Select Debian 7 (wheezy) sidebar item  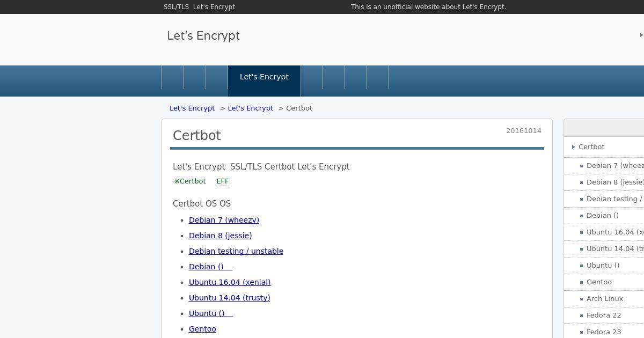click(x=615, y=166)
